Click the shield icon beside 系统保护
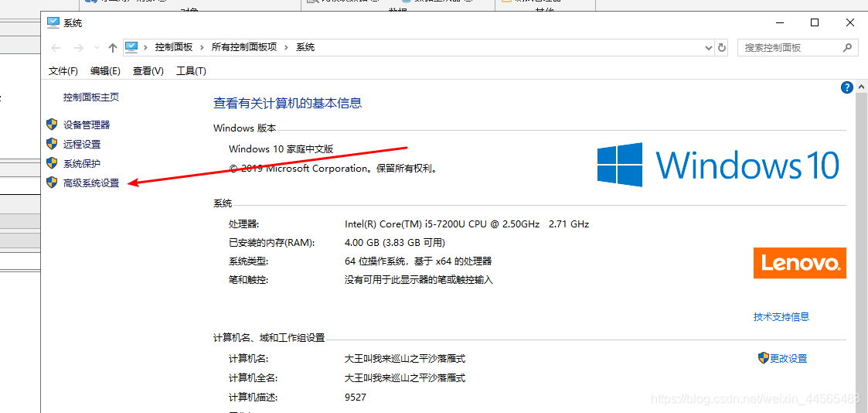The width and height of the screenshot is (868, 413). click(52, 163)
